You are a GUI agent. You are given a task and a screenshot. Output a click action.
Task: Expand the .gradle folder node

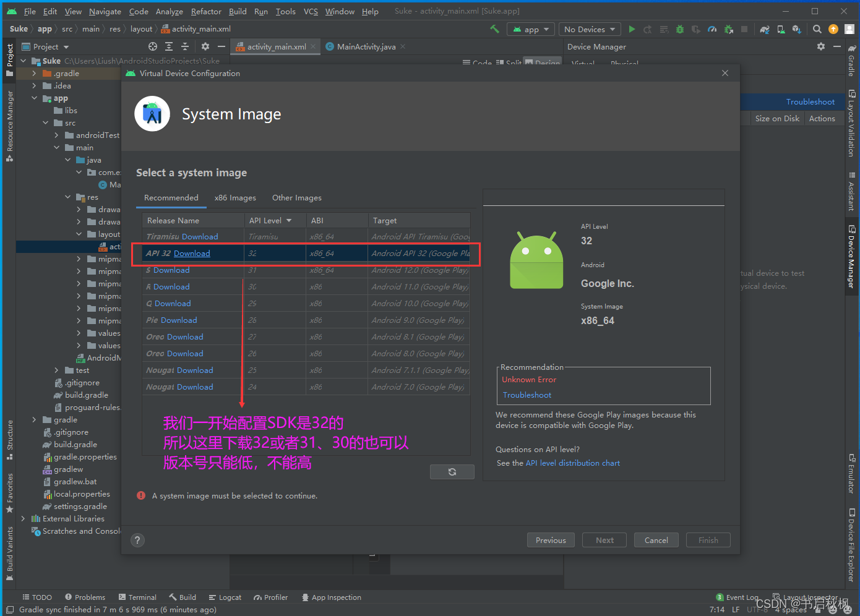pos(35,73)
